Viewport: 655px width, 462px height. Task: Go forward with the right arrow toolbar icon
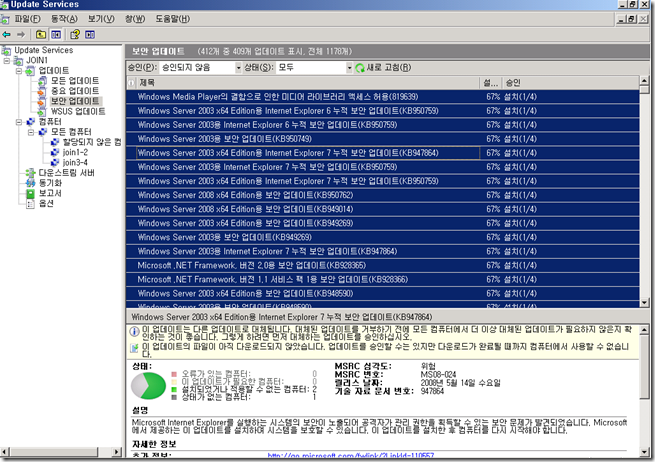pyautogui.click(x=21, y=35)
